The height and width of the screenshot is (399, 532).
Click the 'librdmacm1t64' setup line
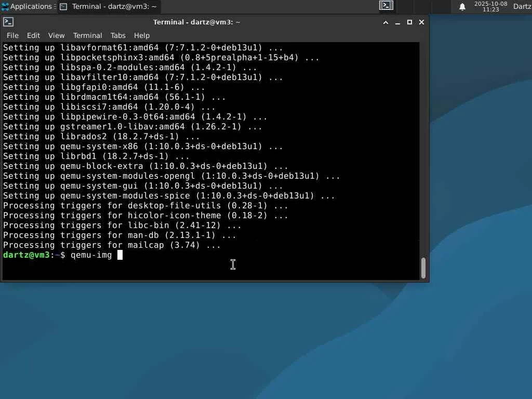pyautogui.click(x=114, y=97)
